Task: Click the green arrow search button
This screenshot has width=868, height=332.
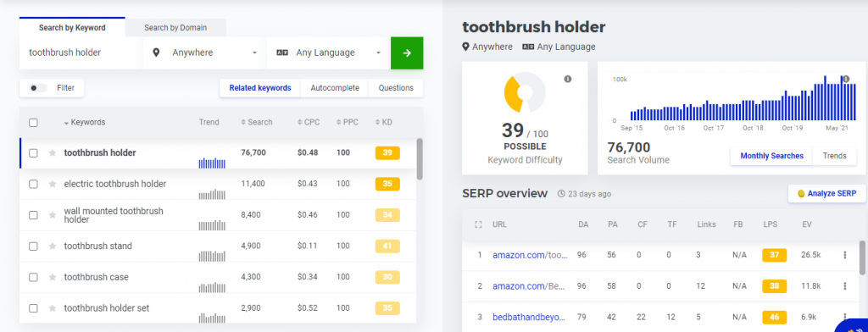Action: pos(407,53)
